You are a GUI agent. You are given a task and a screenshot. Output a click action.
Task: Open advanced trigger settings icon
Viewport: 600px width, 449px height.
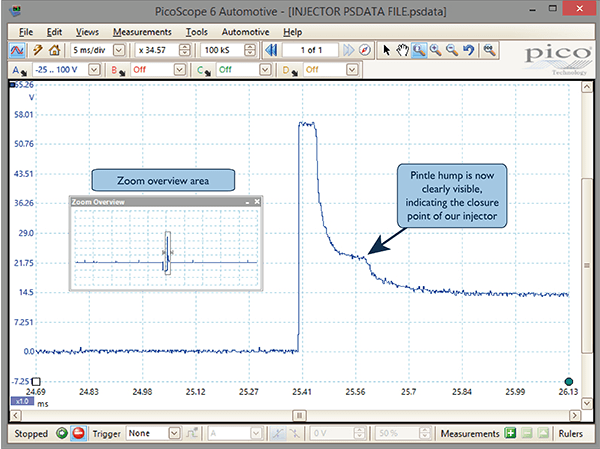coord(192,433)
